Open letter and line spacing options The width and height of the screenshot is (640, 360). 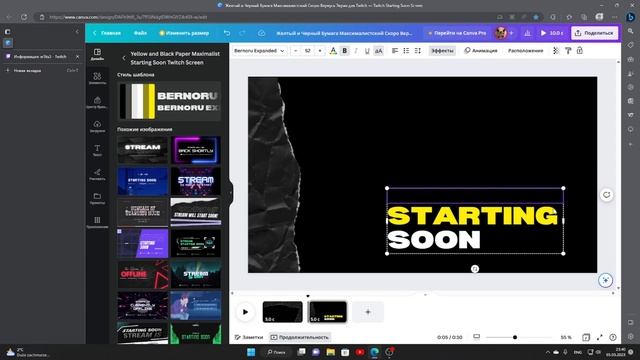418,51
